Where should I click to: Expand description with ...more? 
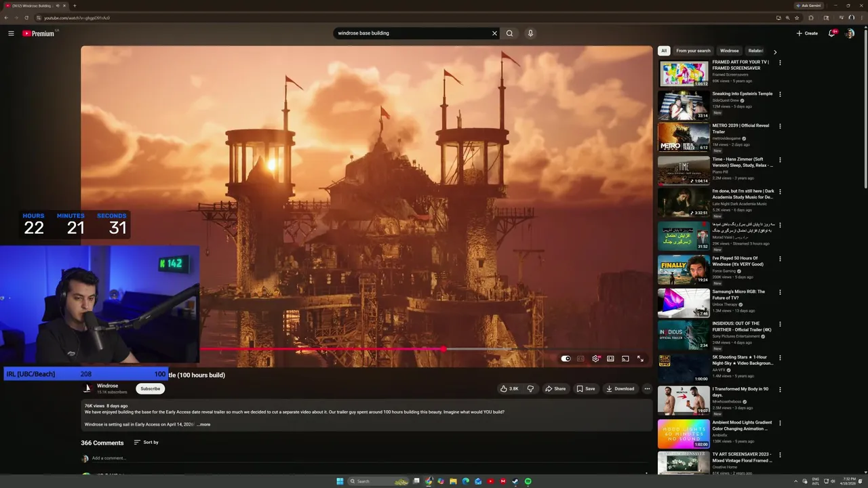click(203, 424)
